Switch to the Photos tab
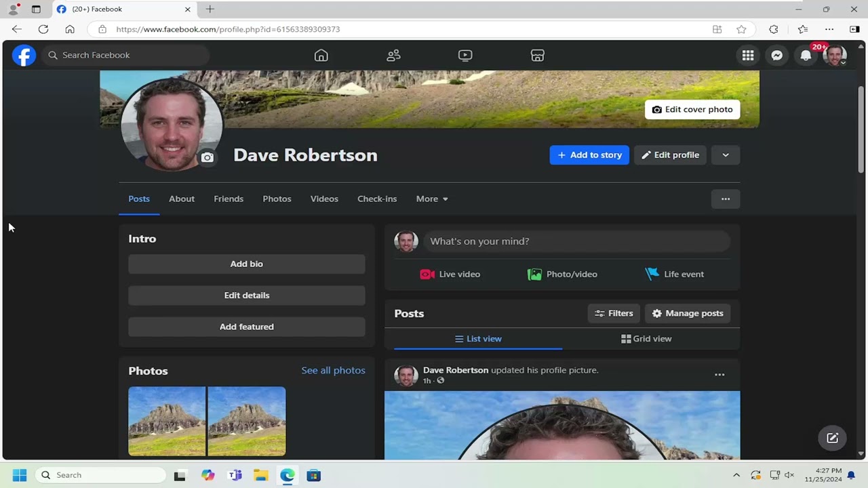The height and width of the screenshot is (488, 868). [x=277, y=199]
